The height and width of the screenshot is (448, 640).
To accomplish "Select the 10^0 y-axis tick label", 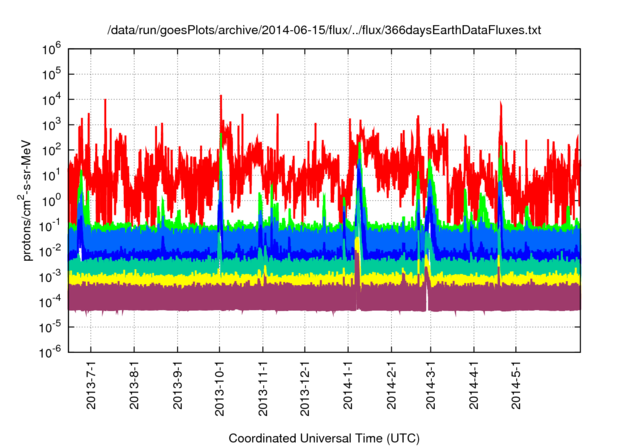I will pyautogui.click(x=51, y=201).
